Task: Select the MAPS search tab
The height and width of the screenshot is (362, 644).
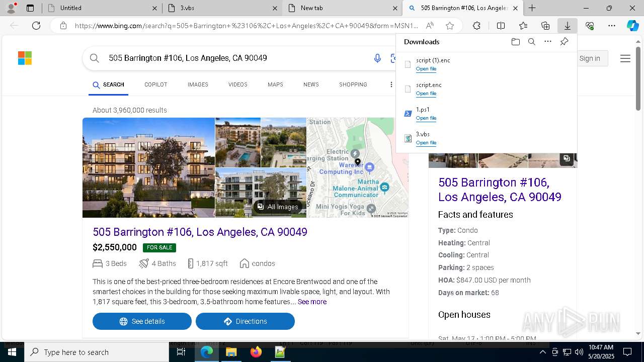Action: (x=275, y=84)
